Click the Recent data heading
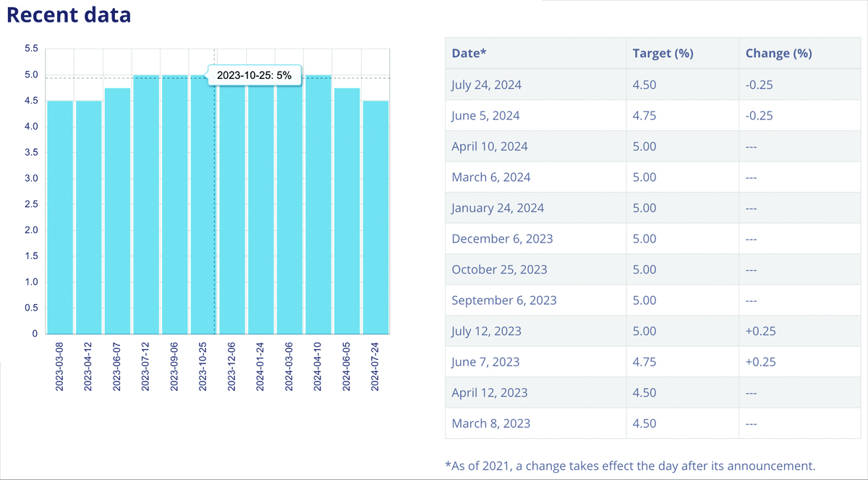Image resolution: width=868 pixels, height=480 pixels. [69, 14]
